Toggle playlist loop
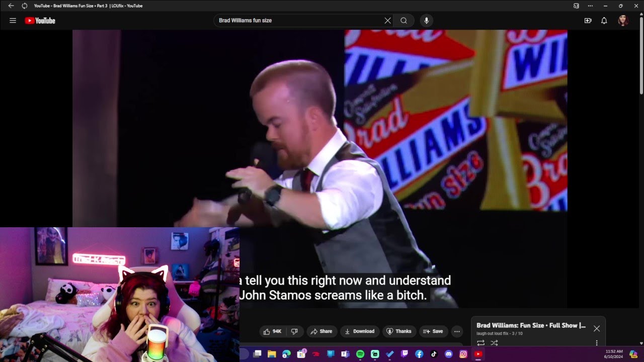Image resolution: width=644 pixels, height=362 pixels. tap(480, 343)
